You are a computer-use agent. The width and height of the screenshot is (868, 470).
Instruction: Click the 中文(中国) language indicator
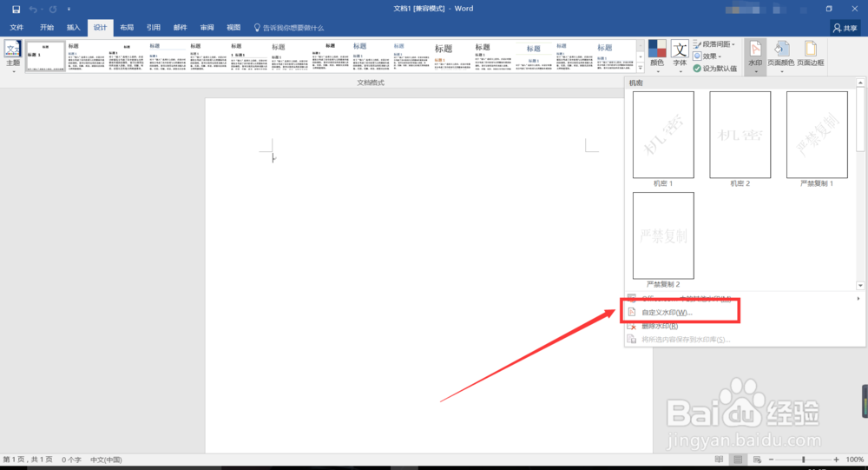click(106, 460)
